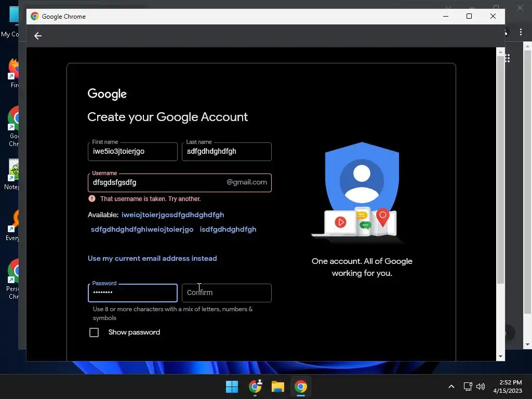Click the Chrome profile icon on taskbar

coord(255,387)
